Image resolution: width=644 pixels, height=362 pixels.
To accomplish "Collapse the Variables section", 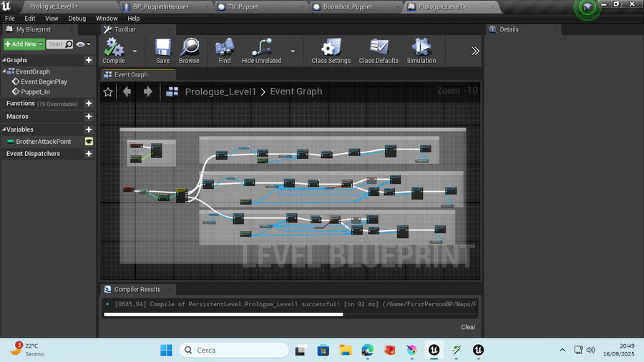I will pos(4,129).
